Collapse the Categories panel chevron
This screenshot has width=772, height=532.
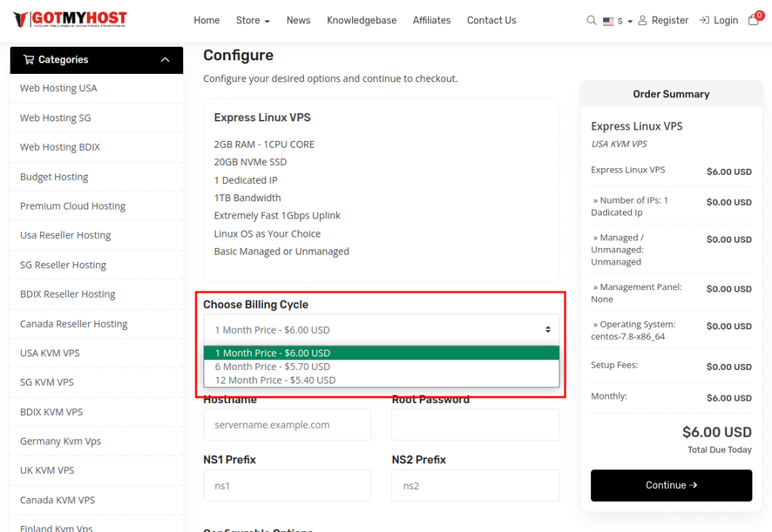tap(165, 60)
